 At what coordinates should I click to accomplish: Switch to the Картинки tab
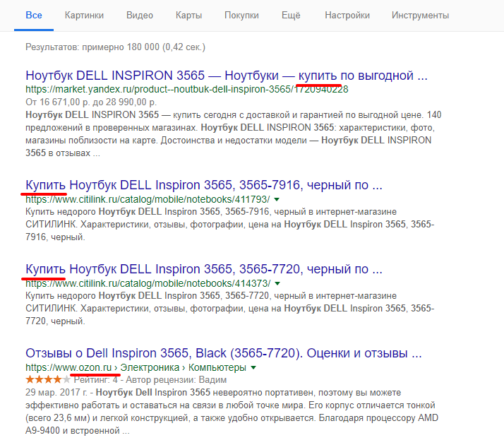click(83, 15)
